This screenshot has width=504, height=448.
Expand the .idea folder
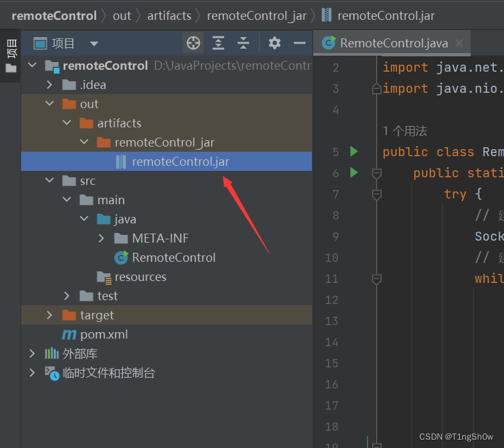click(x=49, y=84)
